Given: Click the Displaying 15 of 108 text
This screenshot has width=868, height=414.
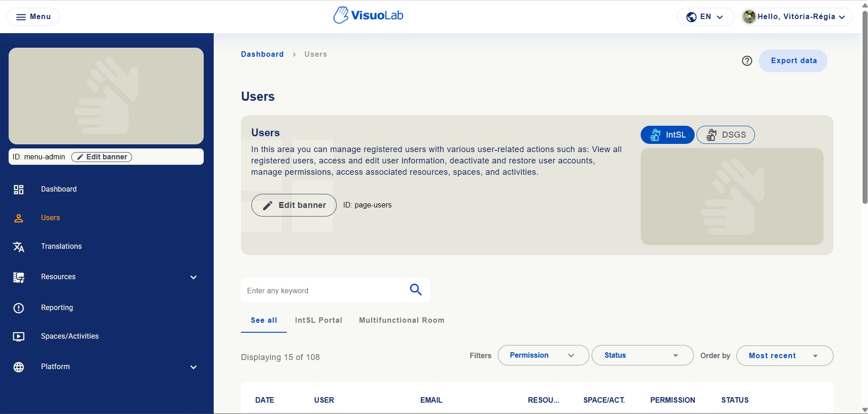Looking at the screenshot, I should pyautogui.click(x=280, y=357).
